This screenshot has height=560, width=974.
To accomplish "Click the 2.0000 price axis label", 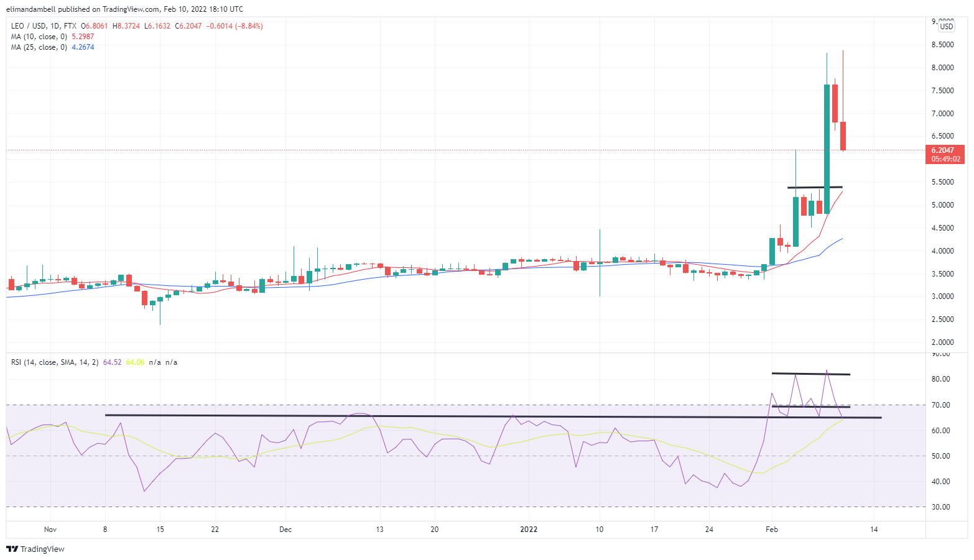I will [943, 342].
